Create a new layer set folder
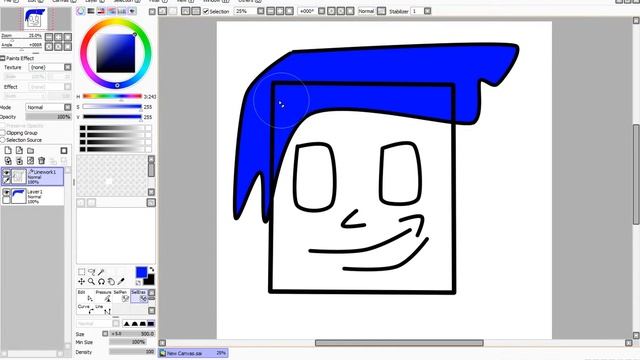The image size is (640, 360). coord(30,150)
